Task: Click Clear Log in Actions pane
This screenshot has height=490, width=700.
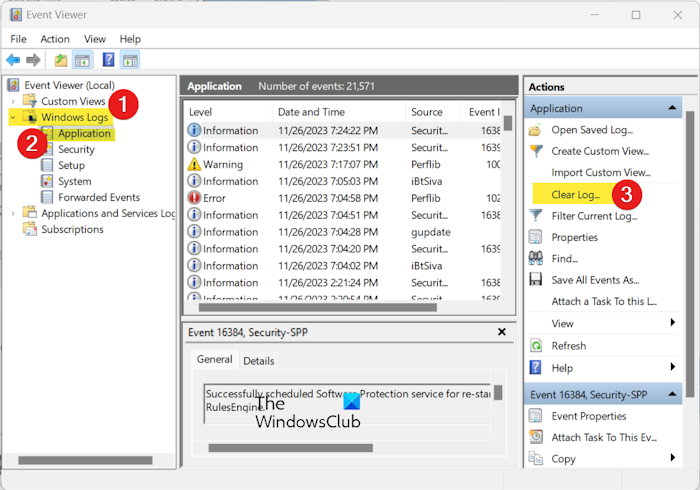Action: click(x=576, y=194)
